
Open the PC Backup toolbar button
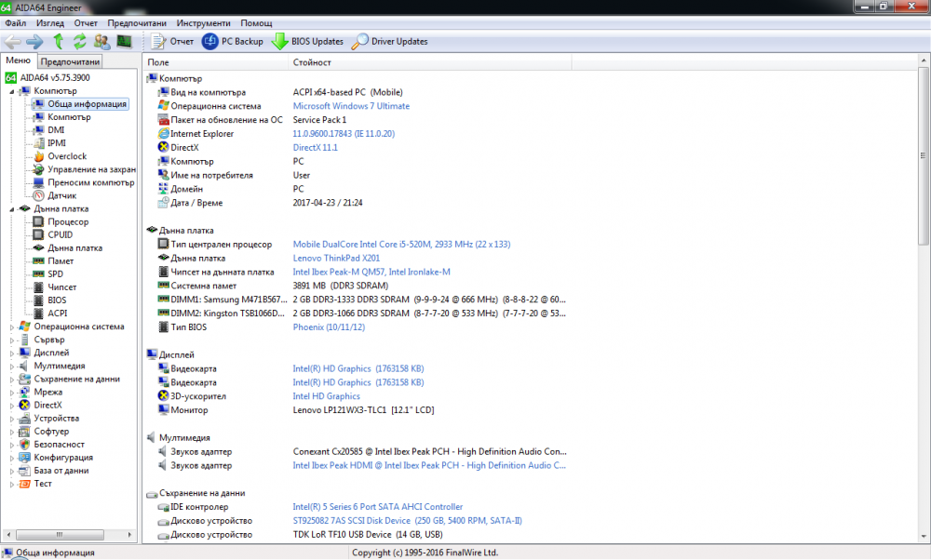(233, 42)
